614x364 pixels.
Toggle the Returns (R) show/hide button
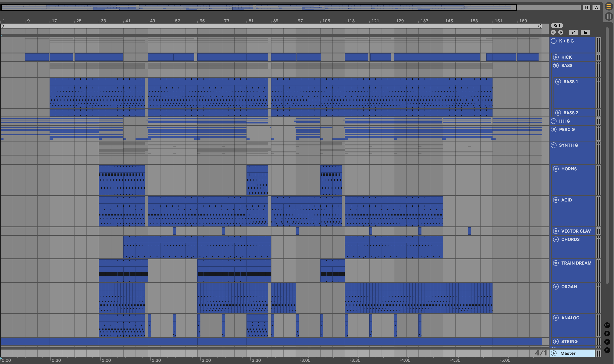point(607,334)
